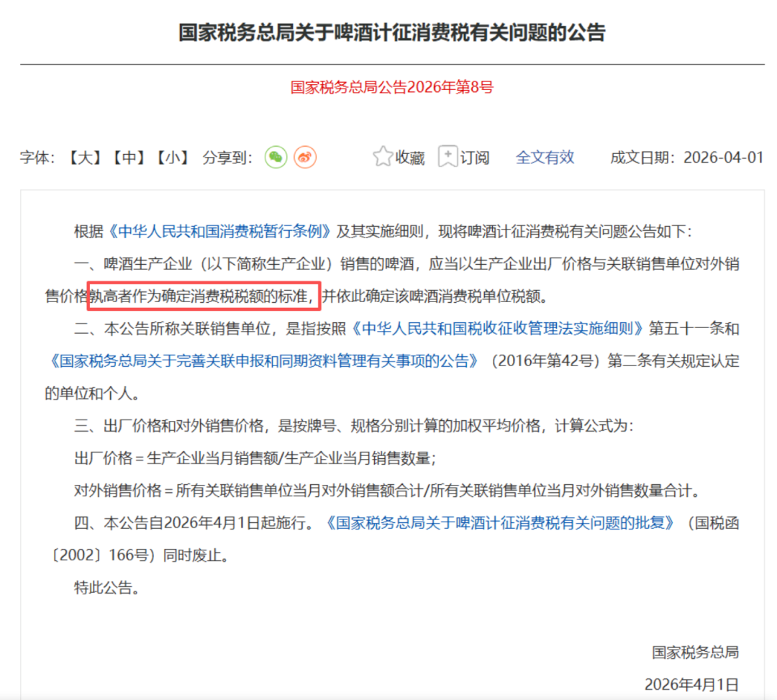Viewport: 777px width, 700px height.
Task: Open the 全文有效 validity link
Action: point(545,158)
